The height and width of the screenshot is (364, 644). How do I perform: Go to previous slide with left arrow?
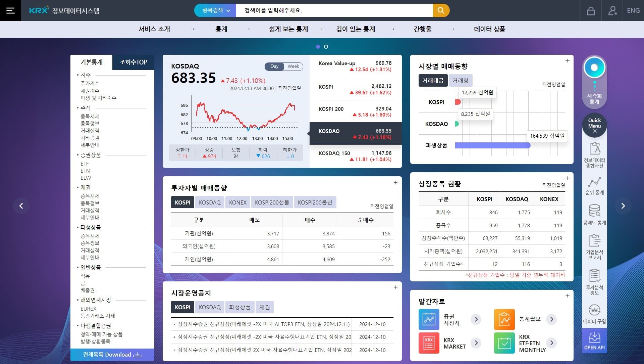coord(21,206)
